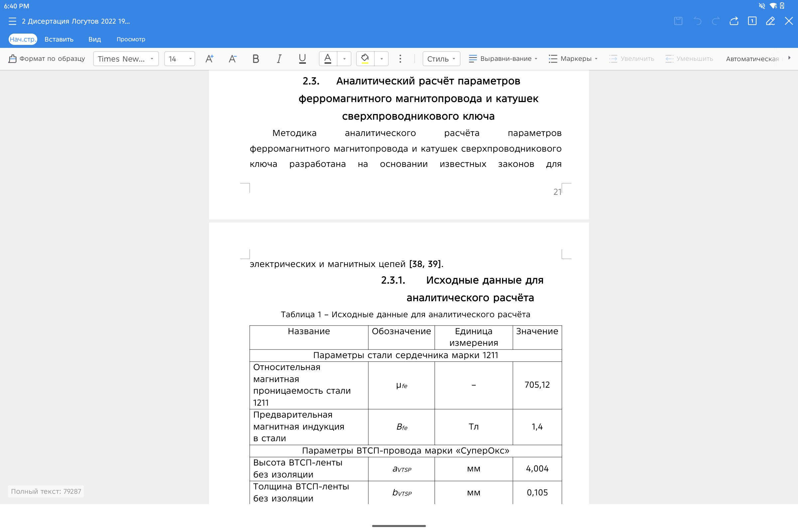The height and width of the screenshot is (532, 798).
Task: Tap the edit pencil icon
Action: [770, 21]
